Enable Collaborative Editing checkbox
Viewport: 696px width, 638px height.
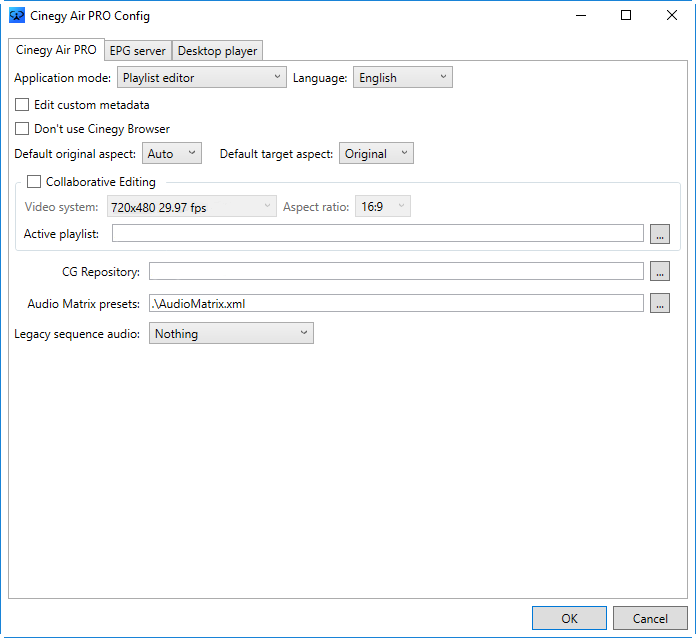pyautogui.click(x=34, y=182)
